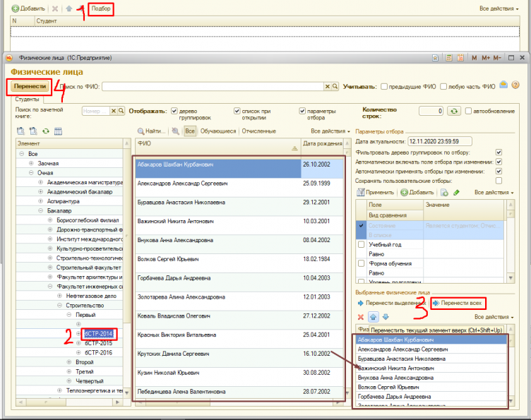Select the Все filter toggle button
The height and width of the screenshot is (420, 531).
coord(190,131)
